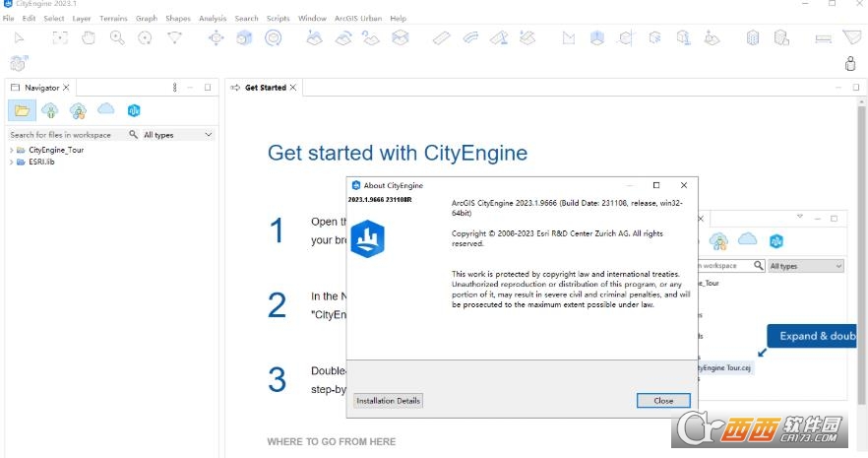
Task: Choose the hand pan tool
Action: (x=89, y=37)
